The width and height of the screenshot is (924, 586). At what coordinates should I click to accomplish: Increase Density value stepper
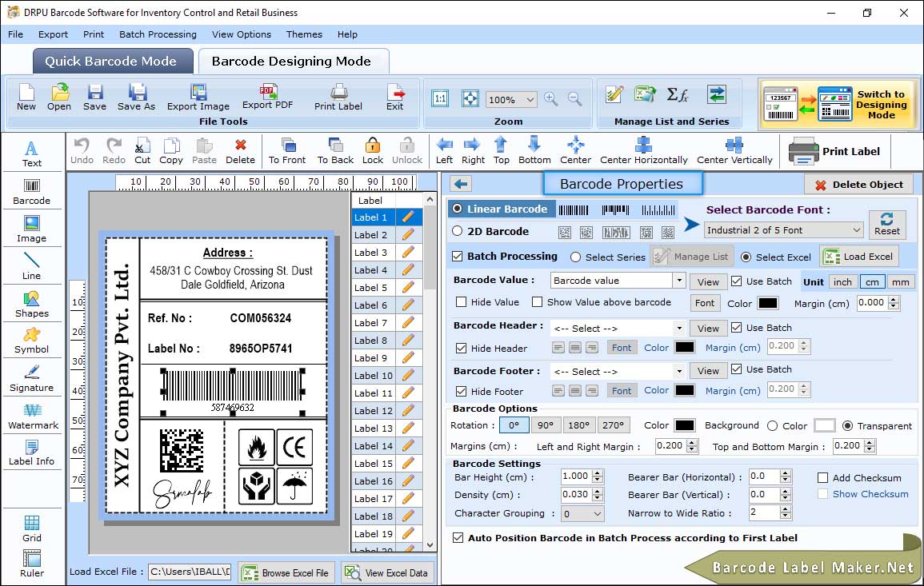click(598, 491)
